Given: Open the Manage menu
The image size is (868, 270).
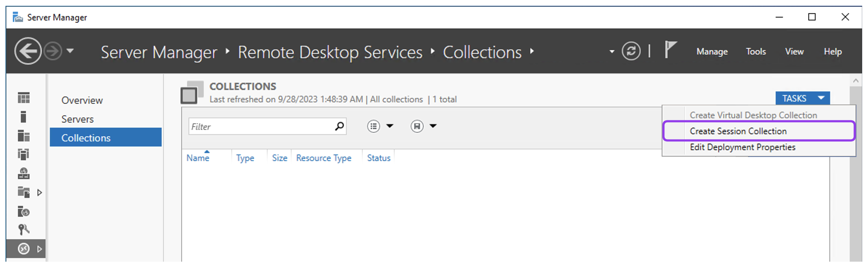Looking at the screenshot, I should point(712,51).
